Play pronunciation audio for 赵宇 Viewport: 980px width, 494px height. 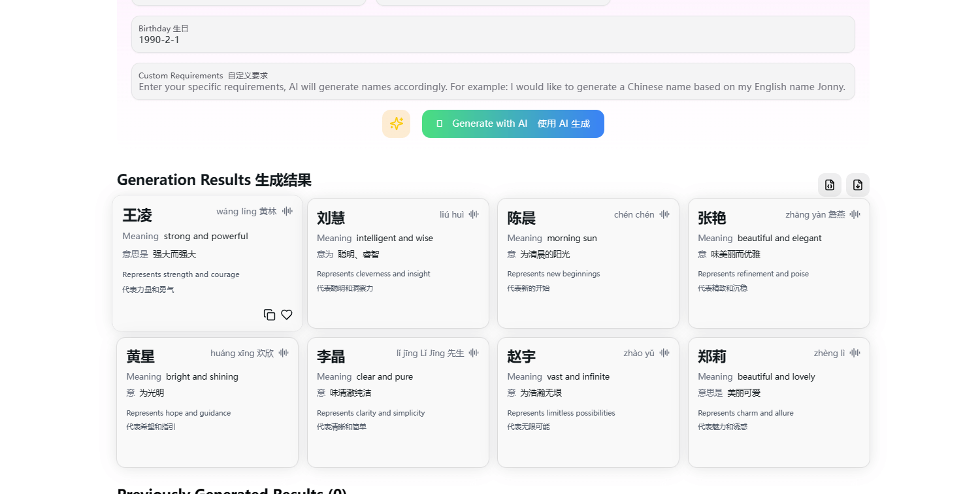pyautogui.click(x=664, y=353)
